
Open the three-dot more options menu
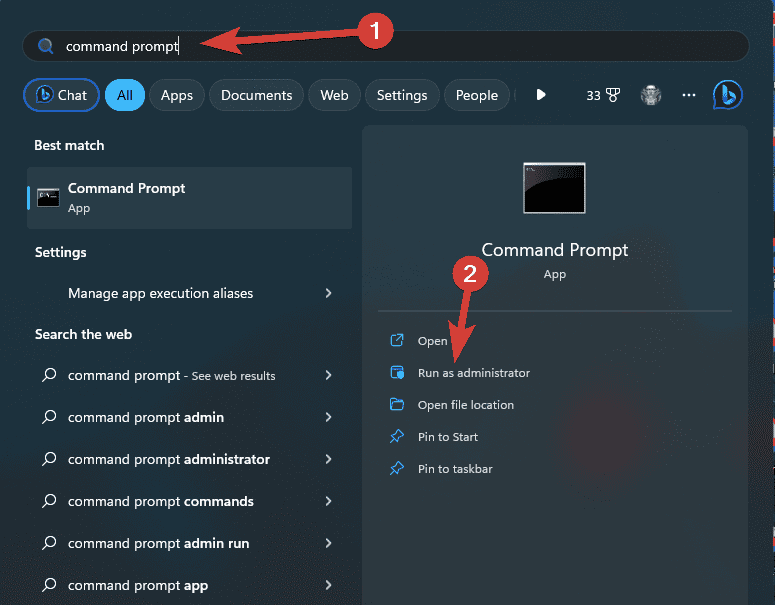tap(689, 95)
